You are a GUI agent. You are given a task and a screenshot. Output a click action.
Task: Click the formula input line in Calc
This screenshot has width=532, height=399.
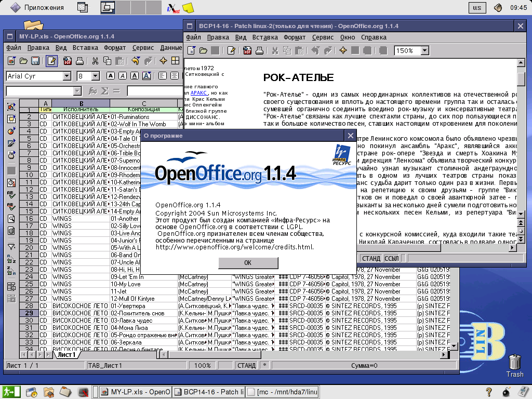coord(155,91)
